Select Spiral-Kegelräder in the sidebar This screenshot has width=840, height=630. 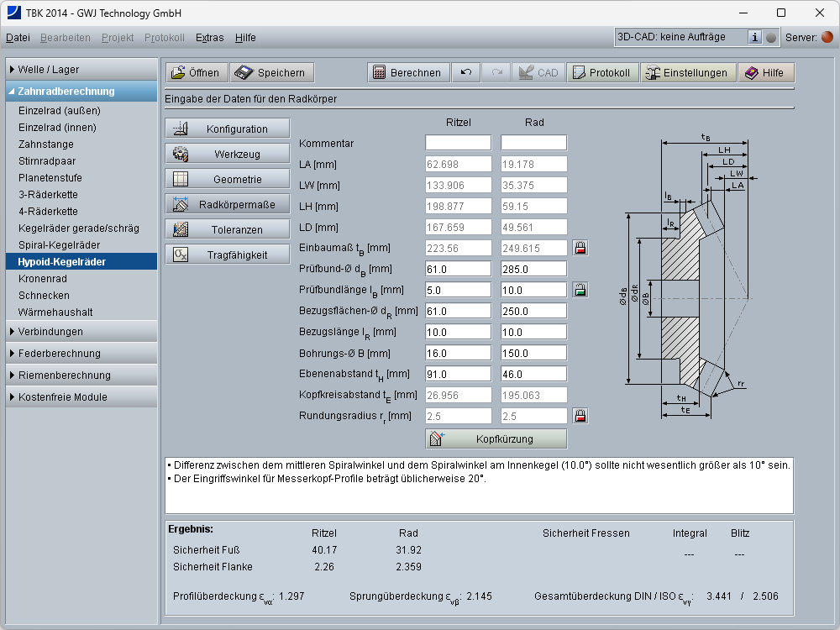coord(59,245)
